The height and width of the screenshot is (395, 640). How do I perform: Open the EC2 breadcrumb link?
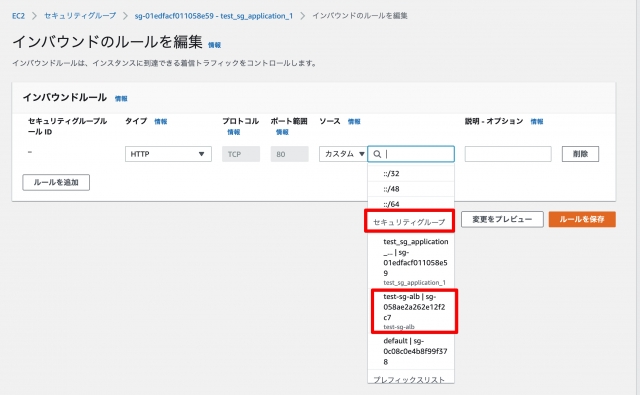18,16
